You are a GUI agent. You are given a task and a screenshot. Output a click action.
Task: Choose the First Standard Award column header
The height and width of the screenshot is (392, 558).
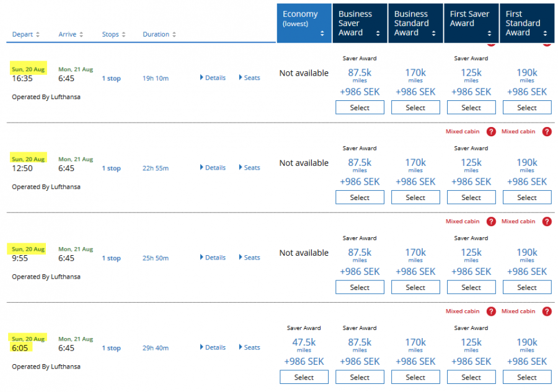coord(527,23)
